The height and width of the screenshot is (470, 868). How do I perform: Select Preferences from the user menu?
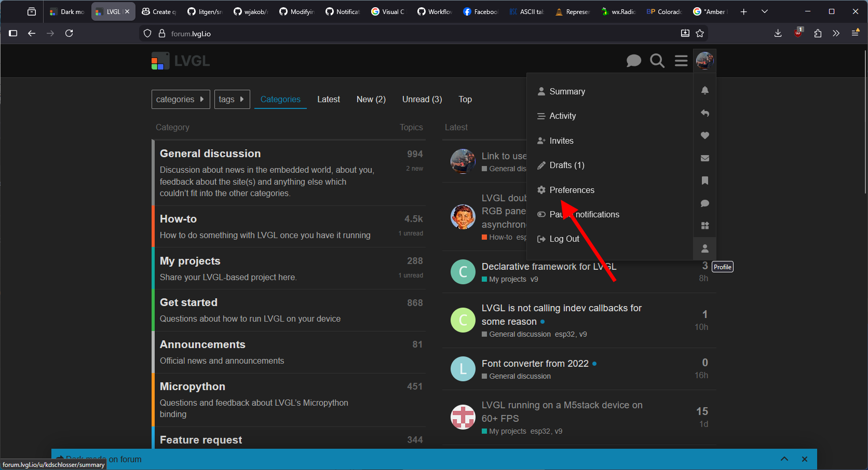pos(572,190)
